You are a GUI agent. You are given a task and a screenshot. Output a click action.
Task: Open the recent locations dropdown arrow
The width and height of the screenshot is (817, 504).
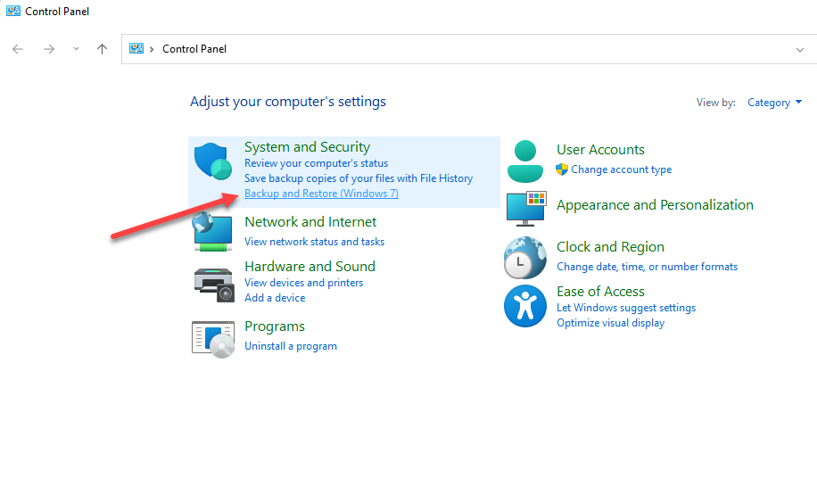pyautogui.click(x=76, y=49)
